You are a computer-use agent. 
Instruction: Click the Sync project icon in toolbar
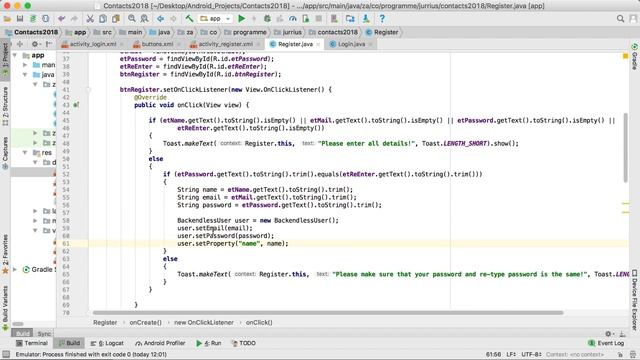(33, 19)
